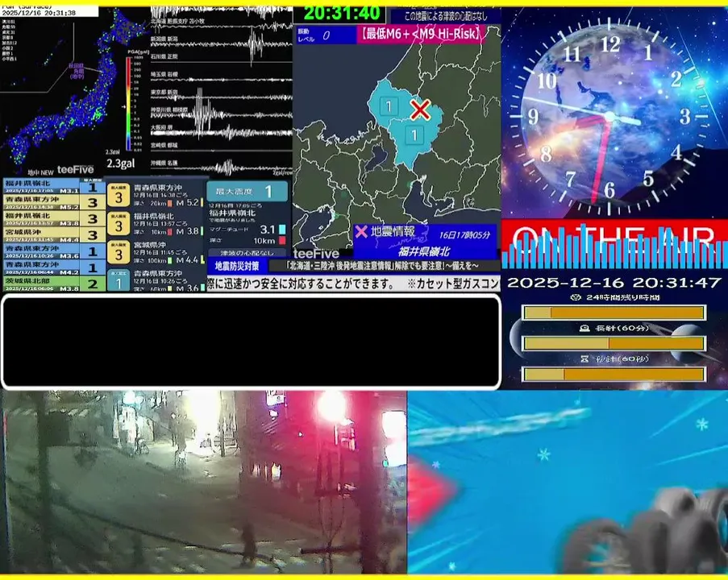Click the 振動レベル 0 indicator
Screen dimensions: 728x580
coord(325,35)
